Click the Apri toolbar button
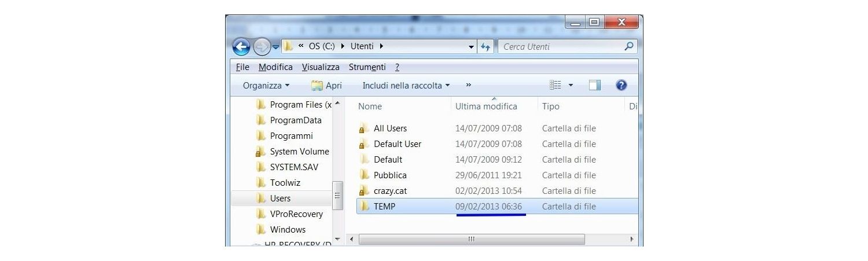This screenshot has width=868, height=261. (326, 86)
